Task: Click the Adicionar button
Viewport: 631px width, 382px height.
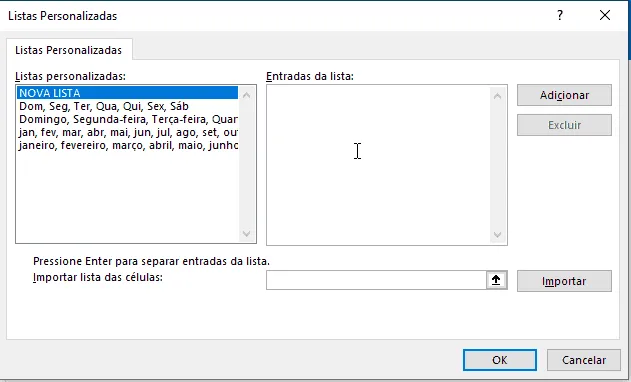Action: tap(564, 95)
